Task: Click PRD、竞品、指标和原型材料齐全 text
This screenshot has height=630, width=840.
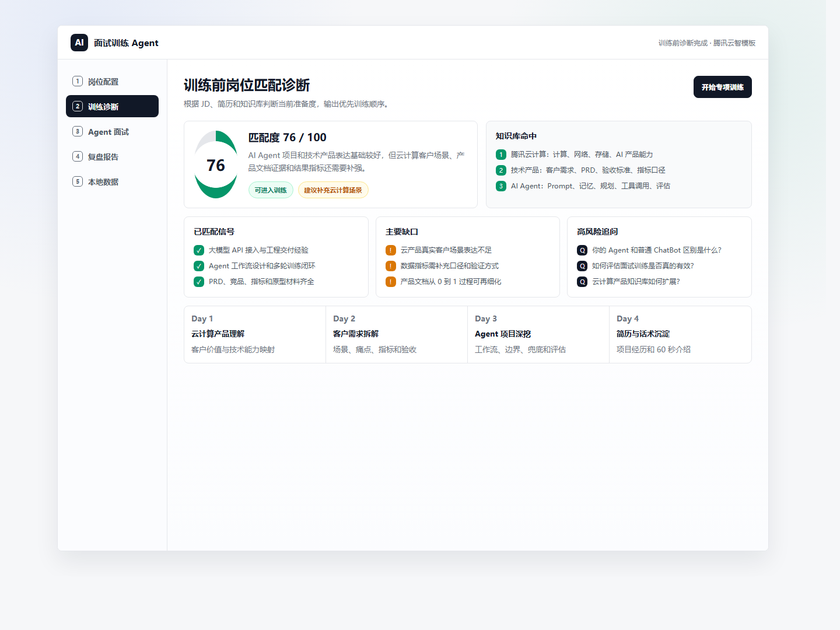Action: pyautogui.click(x=261, y=282)
